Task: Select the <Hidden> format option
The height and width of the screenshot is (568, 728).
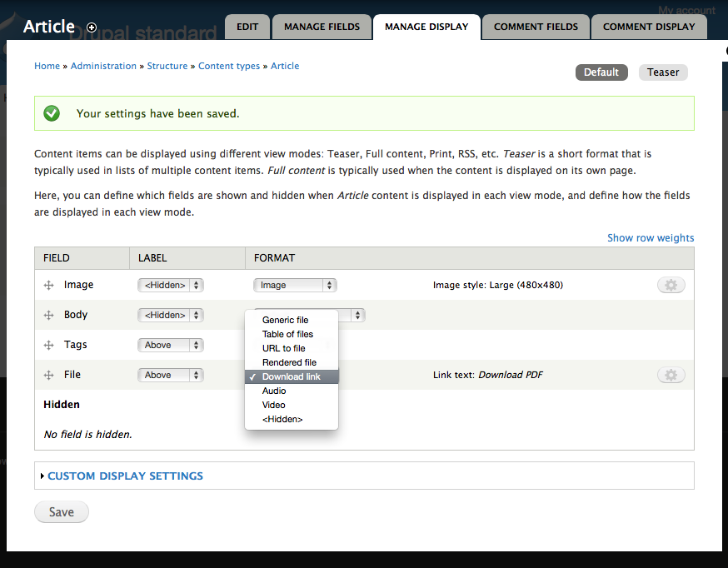Action: click(x=282, y=419)
